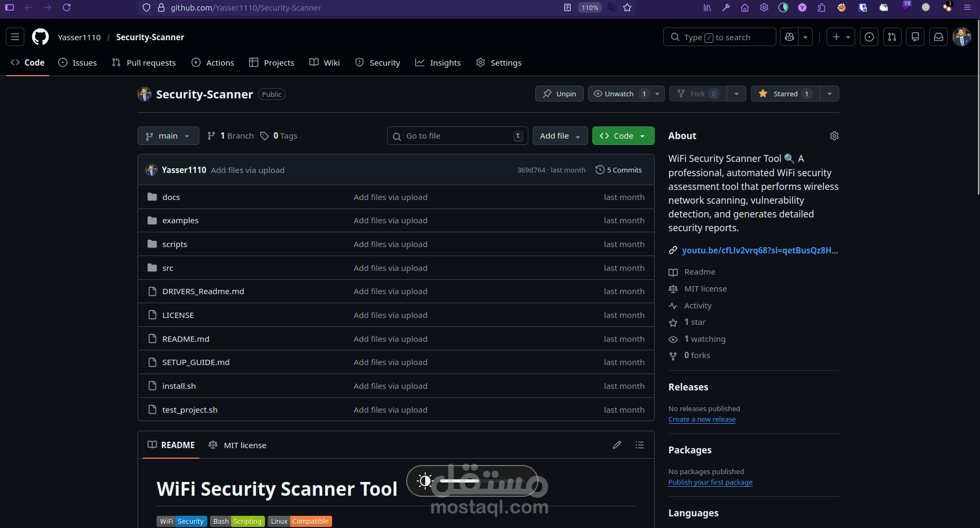Open Activity in the About sidebar
The height and width of the screenshot is (528, 980).
click(698, 306)
